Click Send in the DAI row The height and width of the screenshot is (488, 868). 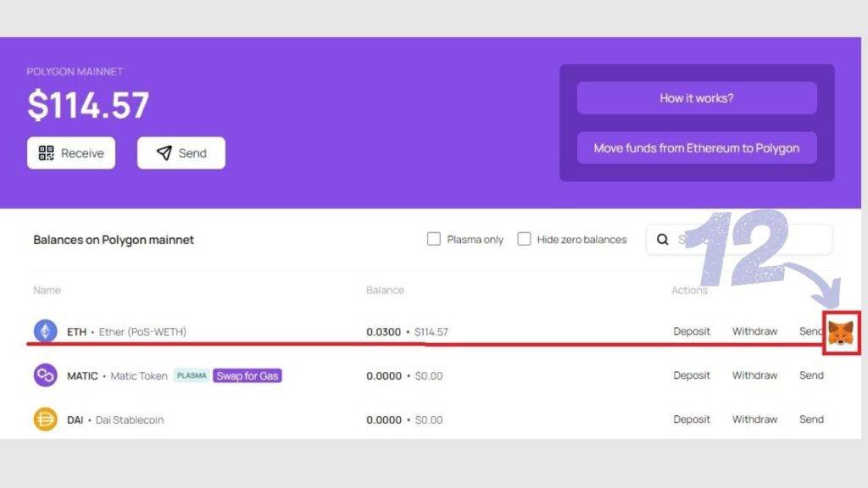(x=811, y=419)
